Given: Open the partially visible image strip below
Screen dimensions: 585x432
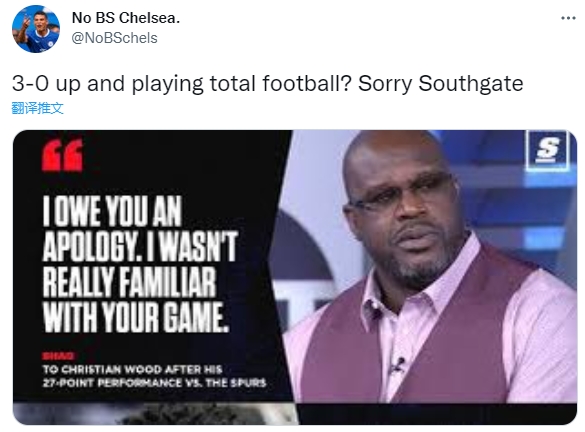Looking at the screenshot, I should pyautogui.click(x=295, y=414).
